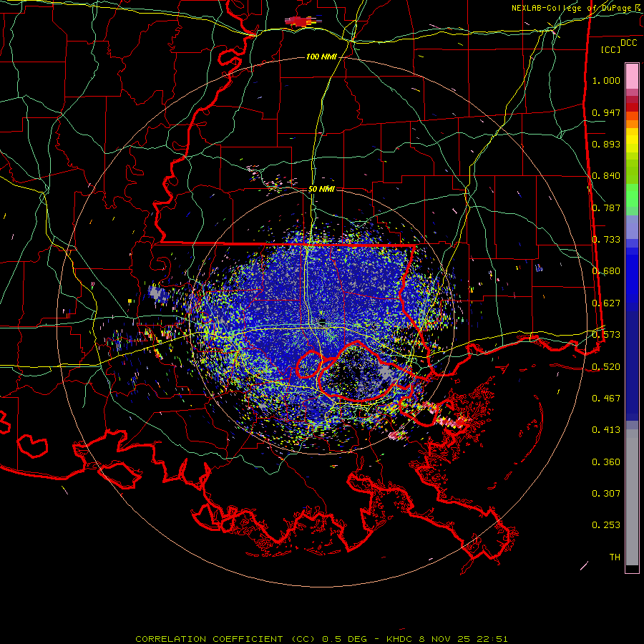Click the 0.413 legend value

click(x=606, y=430)
